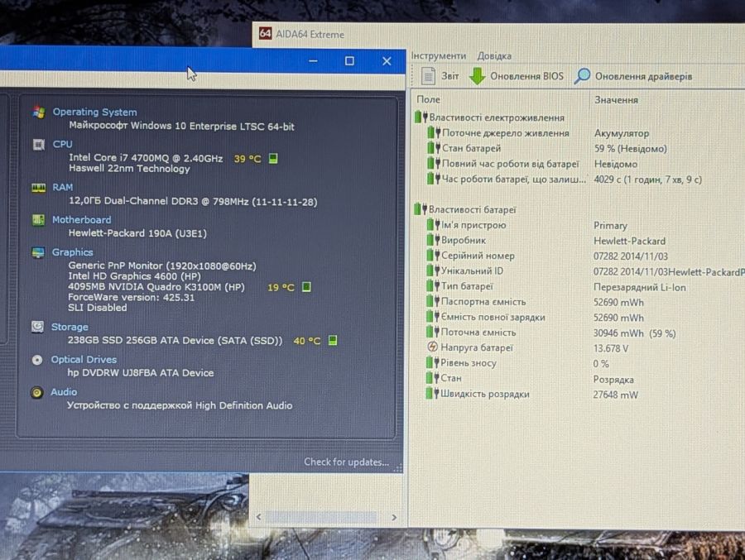Maximize the blue-titled front window
This screenshot has height=560, width=745.
(349, 60)
